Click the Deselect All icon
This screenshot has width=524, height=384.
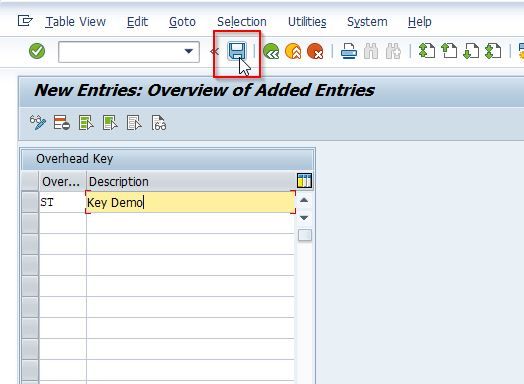(x=134, y=123)
